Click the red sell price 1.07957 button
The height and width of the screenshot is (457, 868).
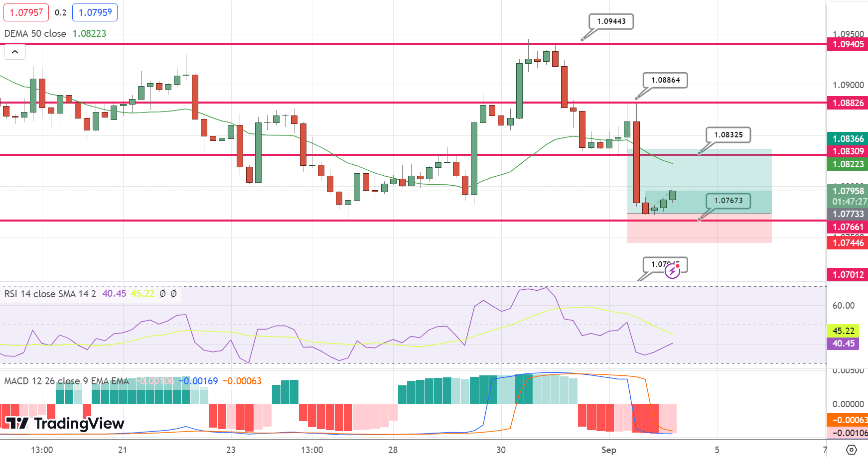click(x=26, y=12)
